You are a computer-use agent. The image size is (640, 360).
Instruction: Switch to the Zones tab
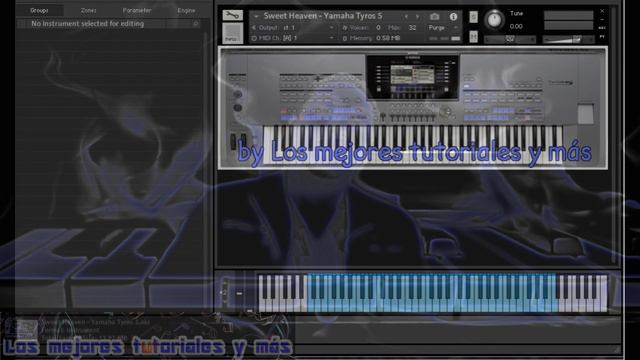click(89, 10)
